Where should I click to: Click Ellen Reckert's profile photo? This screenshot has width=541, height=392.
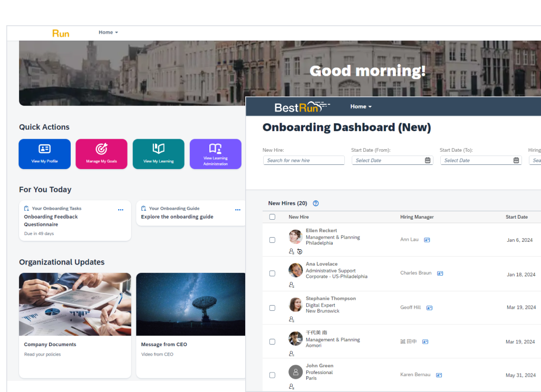295,237
